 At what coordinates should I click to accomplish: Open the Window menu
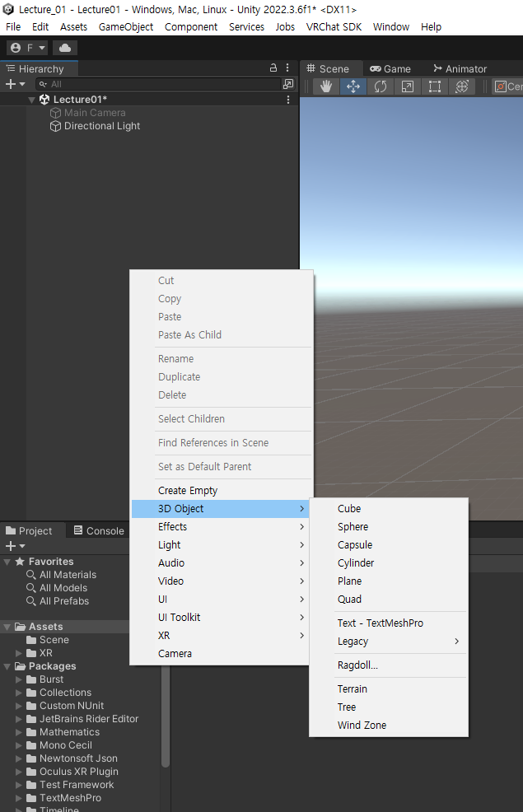391,27
